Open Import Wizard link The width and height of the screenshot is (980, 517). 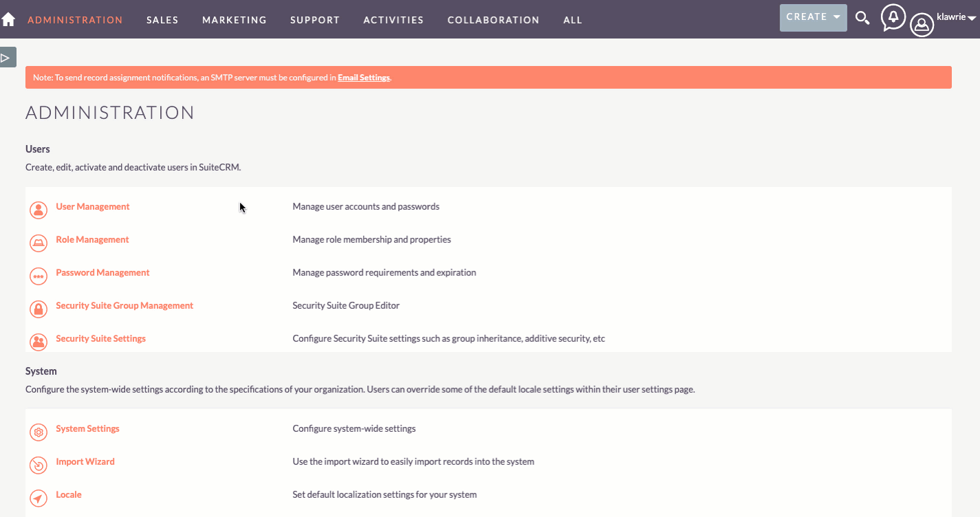(85, 461)
